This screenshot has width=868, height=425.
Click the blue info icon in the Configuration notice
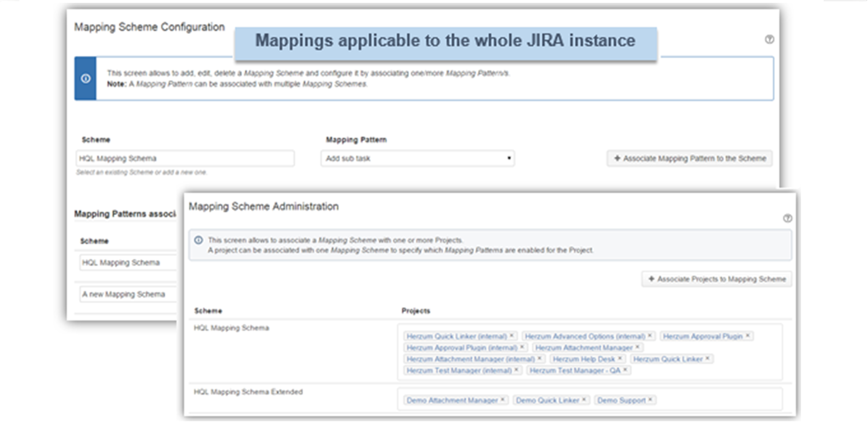tap(85, 78)
